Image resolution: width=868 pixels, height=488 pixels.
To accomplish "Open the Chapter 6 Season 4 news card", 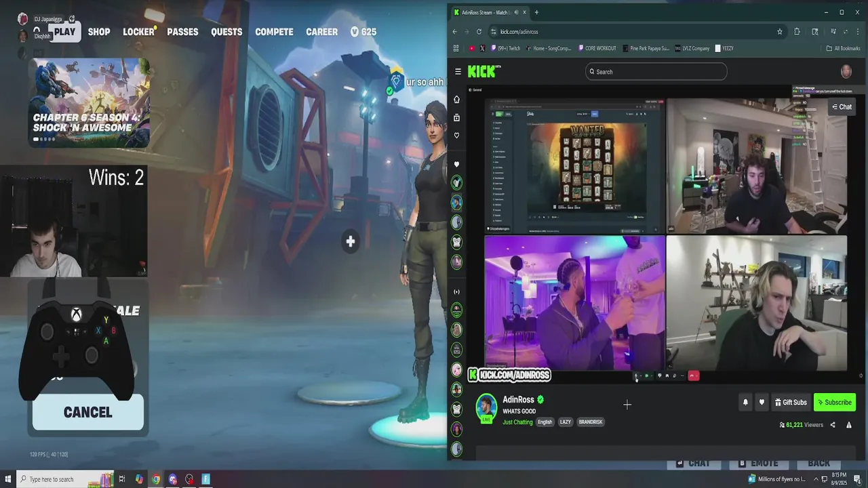I will point(89,102).
